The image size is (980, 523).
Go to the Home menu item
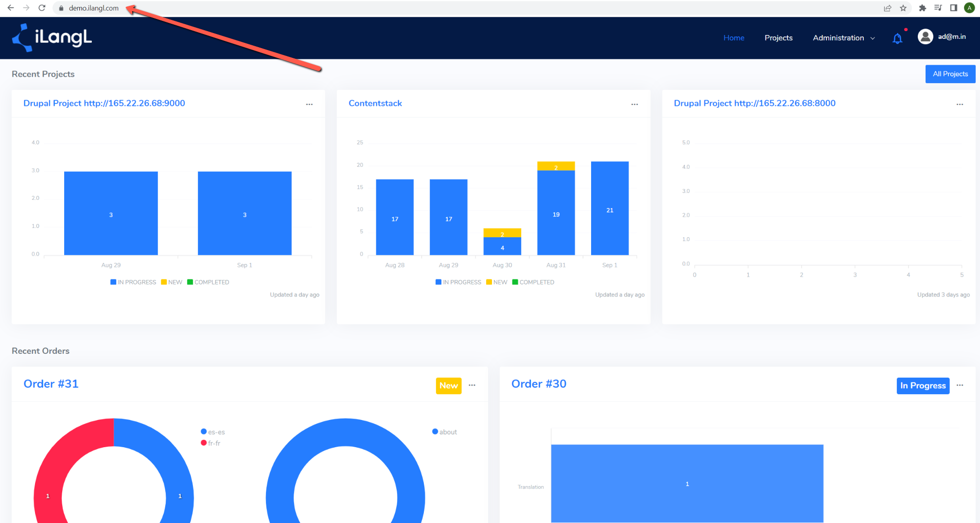pyautogui.click(x=734, y=38)
